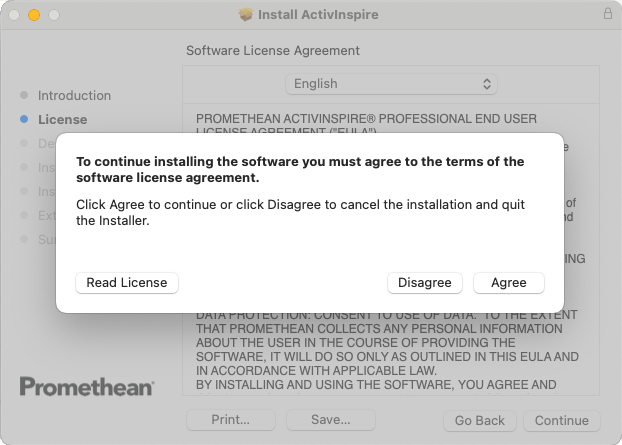
Task: Click Disagree to cancel the installation
Action: [x=425, y=283]
